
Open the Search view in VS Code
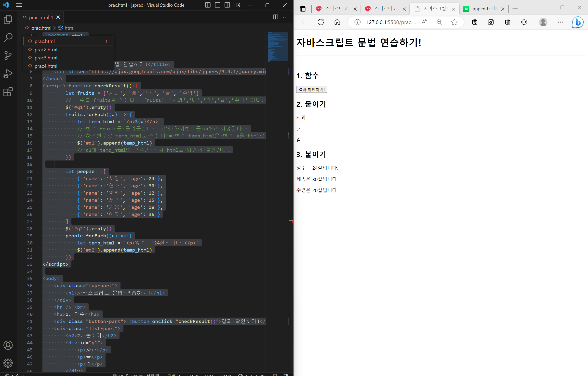click(8, 38)
